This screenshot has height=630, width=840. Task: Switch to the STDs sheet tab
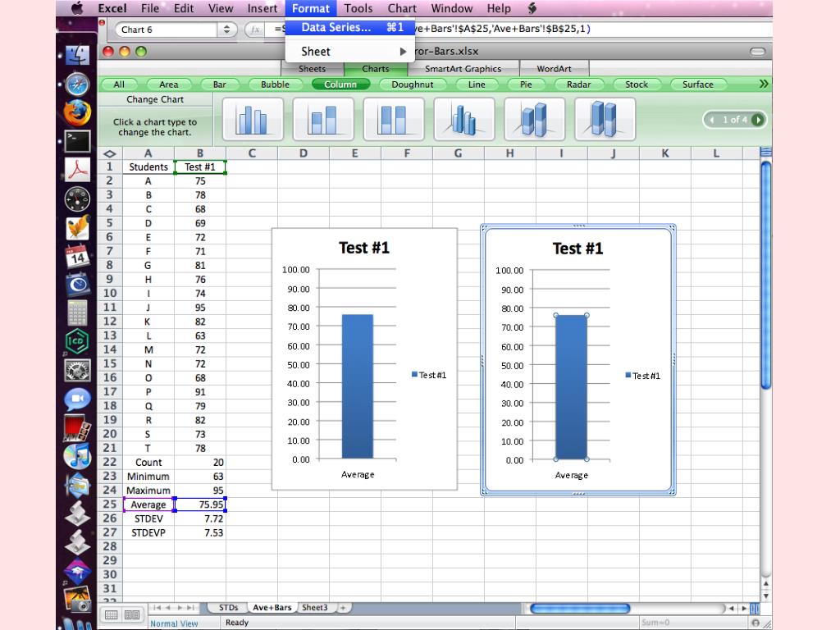coord(229,608)
